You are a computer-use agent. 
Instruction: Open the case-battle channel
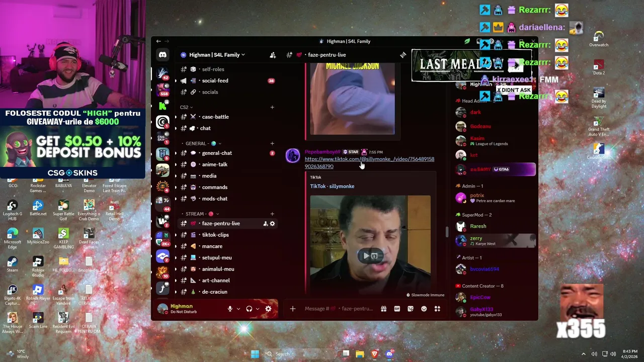click(x=226, y=117)
